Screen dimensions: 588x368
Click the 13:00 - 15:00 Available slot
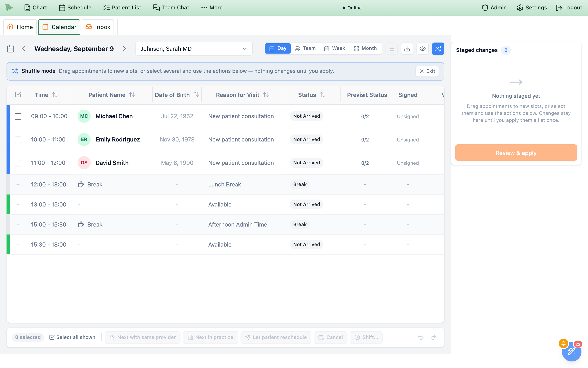click(225, 204)
